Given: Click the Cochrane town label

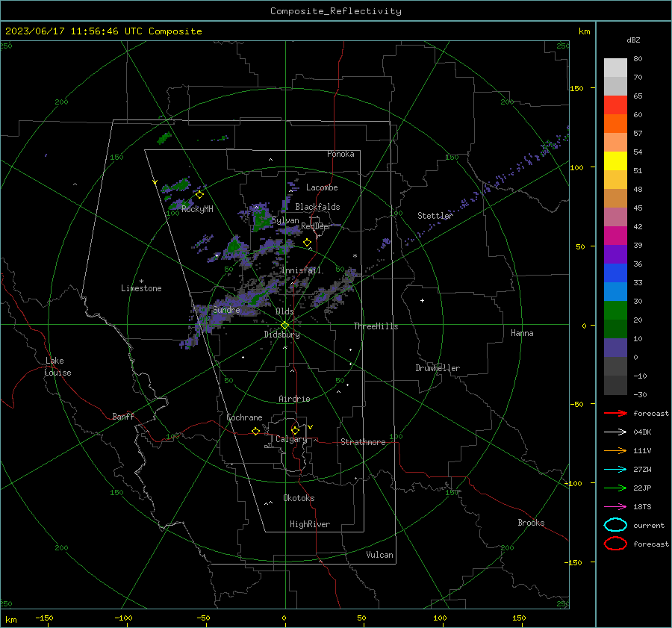Looking at the screenshot, I should click(x=244, y=417).
